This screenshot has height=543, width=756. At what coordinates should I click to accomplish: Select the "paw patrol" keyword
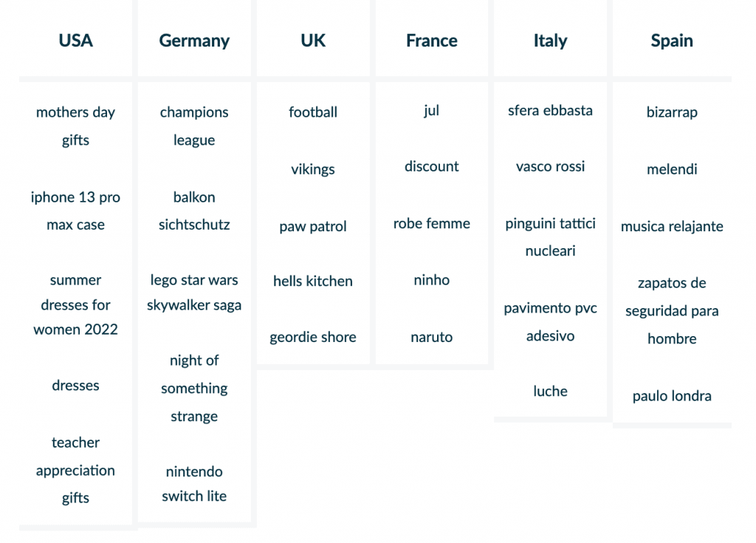[313, 226]
